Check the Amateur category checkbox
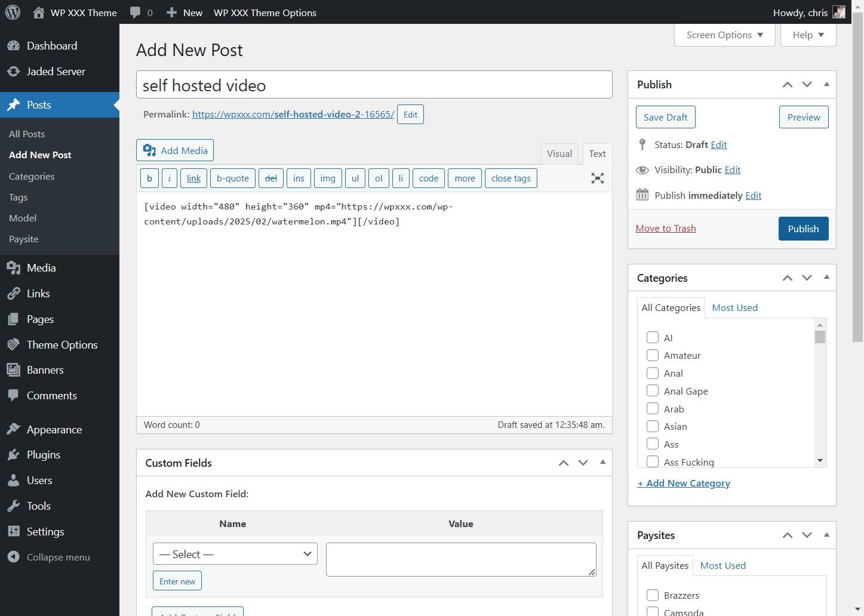The height and width of the screenshot is (616, 864). coord(653,355)
